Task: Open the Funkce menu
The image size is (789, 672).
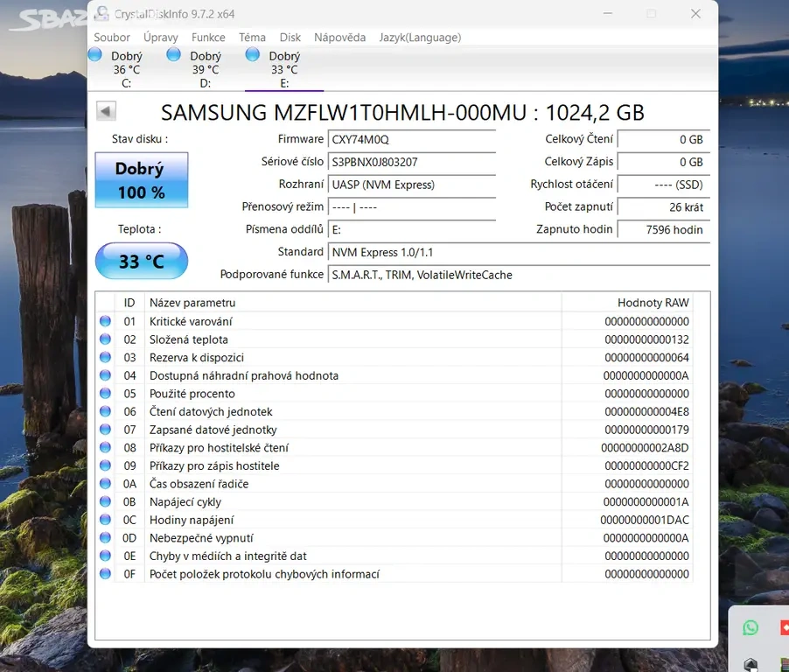Action: (x=207, y=37)
